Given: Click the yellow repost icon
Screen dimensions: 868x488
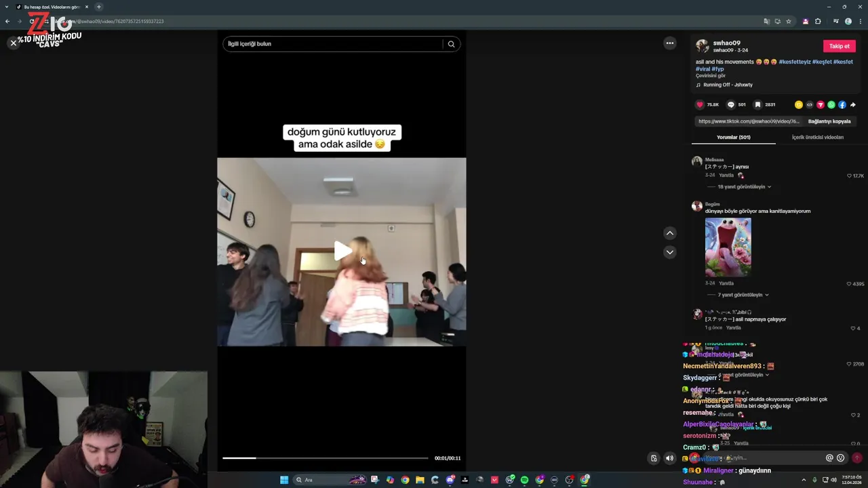Looking at the screenshot, I should click(799, 105).
